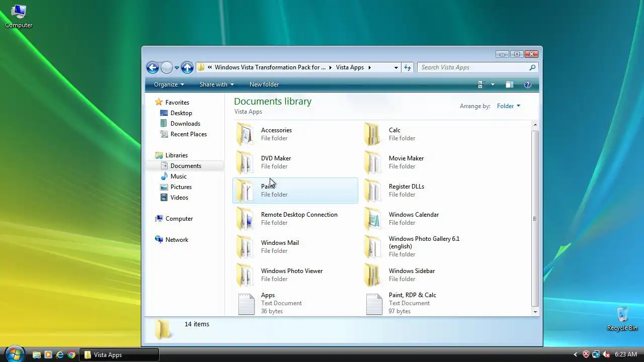Screen dimensions: 644x362
Task: Expand the arrow after Vista Apps breadcrumb
Action: (x=370, y=67)
